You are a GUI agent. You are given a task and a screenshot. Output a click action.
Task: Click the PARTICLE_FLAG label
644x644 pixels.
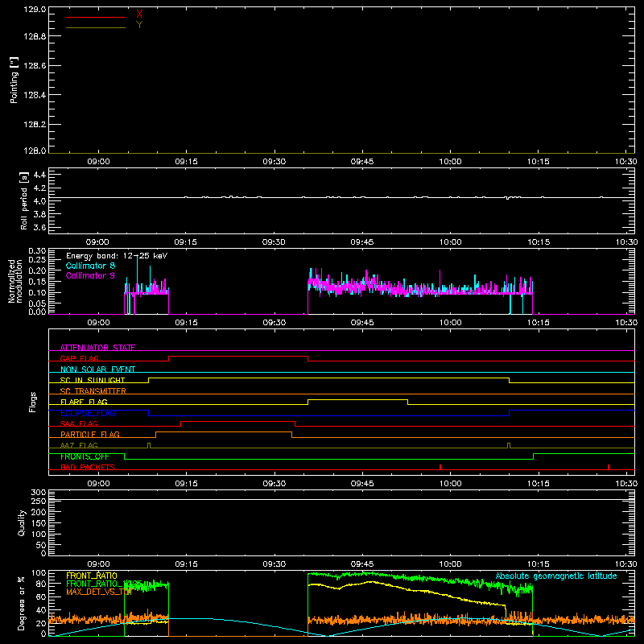90,434
